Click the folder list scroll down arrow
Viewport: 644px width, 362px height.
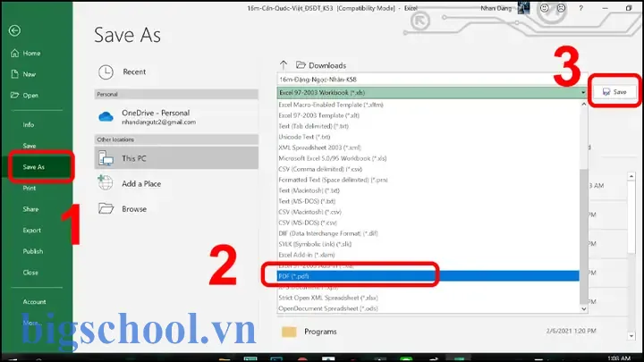pyautogui.click(x=631, y=336)
